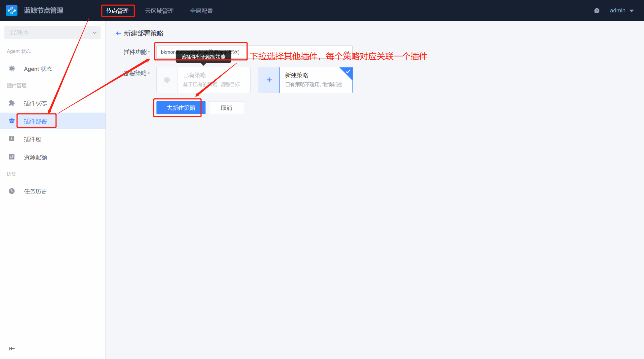
Task: Switch to the 全局配置 tab
Action: [201, 11]
